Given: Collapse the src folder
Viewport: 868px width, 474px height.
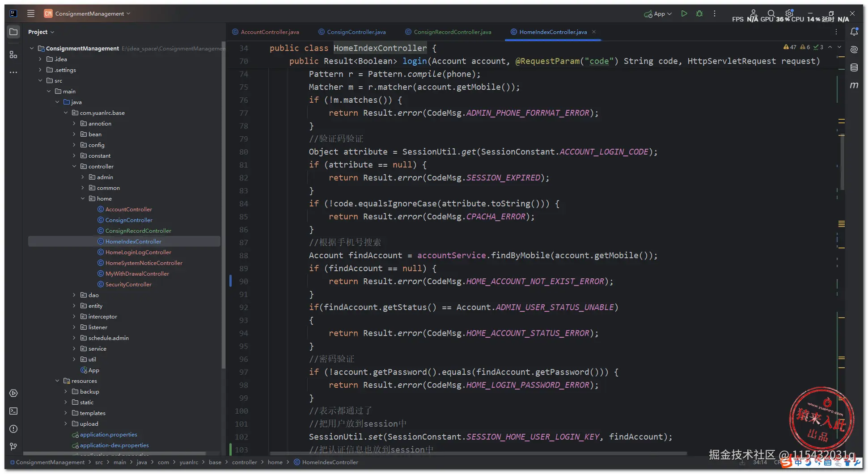Looking at the screenshot, I should [x=40, y=80].
